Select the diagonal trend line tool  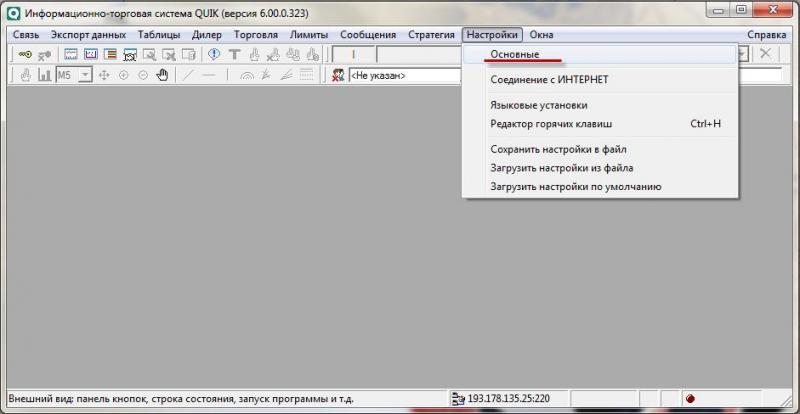[x=189, y=76]
